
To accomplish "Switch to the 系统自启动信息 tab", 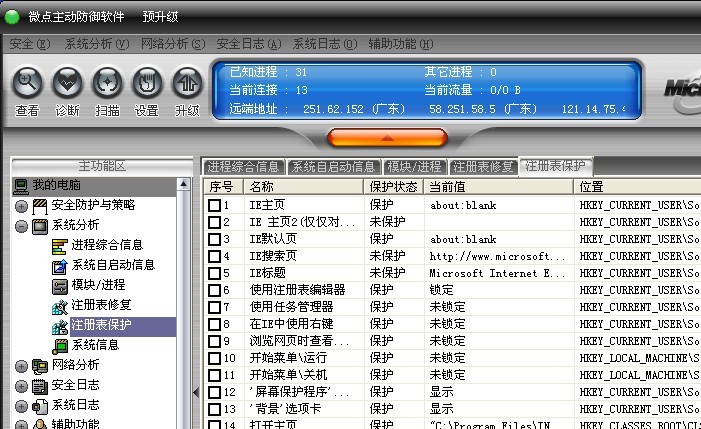I will point(334,167).
